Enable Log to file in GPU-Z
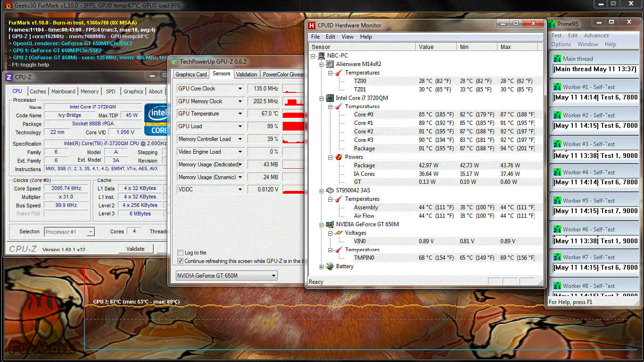This screenshot has height=362, width=644. pos(180,253)
